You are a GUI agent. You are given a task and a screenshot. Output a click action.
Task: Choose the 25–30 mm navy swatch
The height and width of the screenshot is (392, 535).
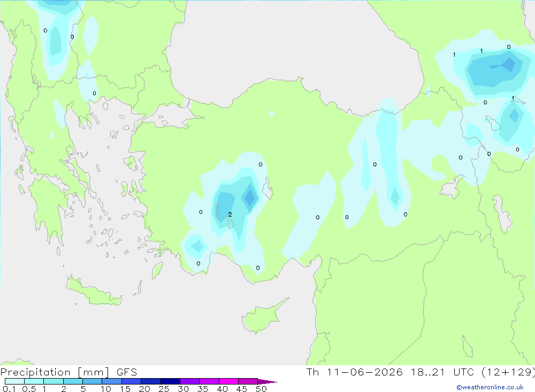(170, 381)
